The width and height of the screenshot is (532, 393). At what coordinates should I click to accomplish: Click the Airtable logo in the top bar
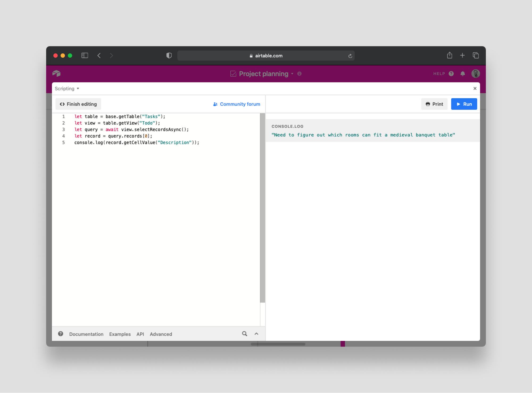pos(57,74)
